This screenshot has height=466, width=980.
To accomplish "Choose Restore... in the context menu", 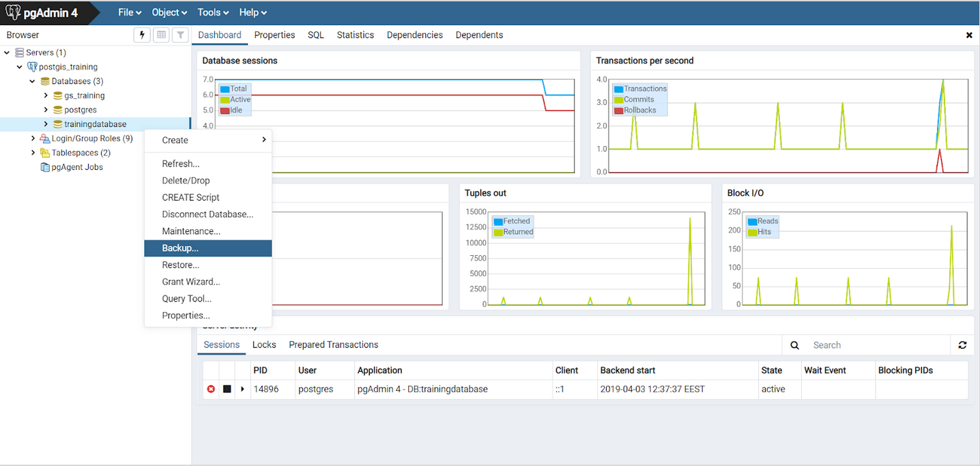I will click(x=180, y=265).
